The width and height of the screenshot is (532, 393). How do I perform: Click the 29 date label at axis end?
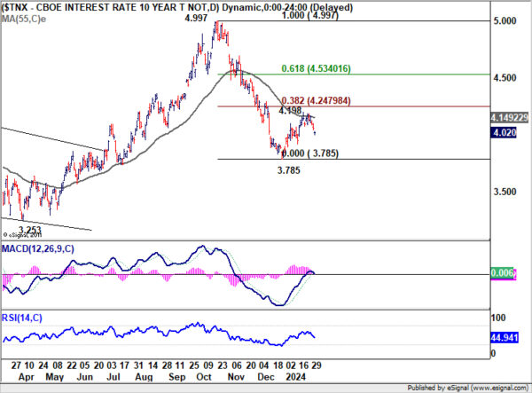tap(317, 365)
